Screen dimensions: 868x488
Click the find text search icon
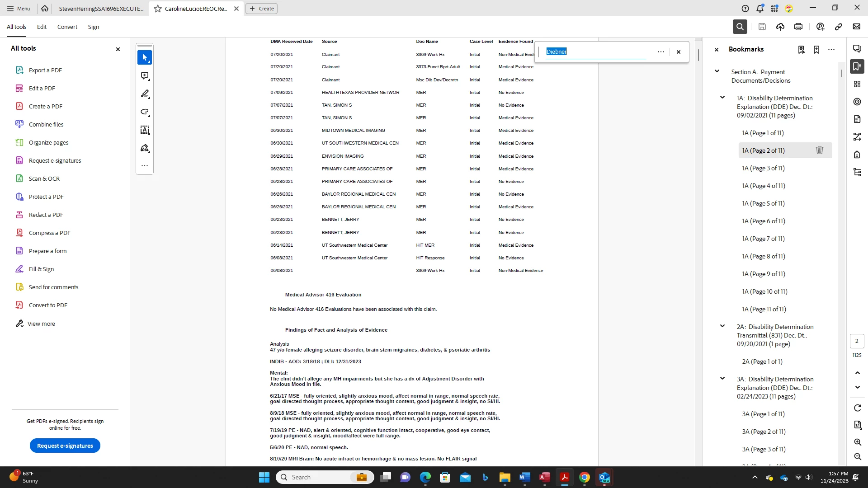click(740, 27)
